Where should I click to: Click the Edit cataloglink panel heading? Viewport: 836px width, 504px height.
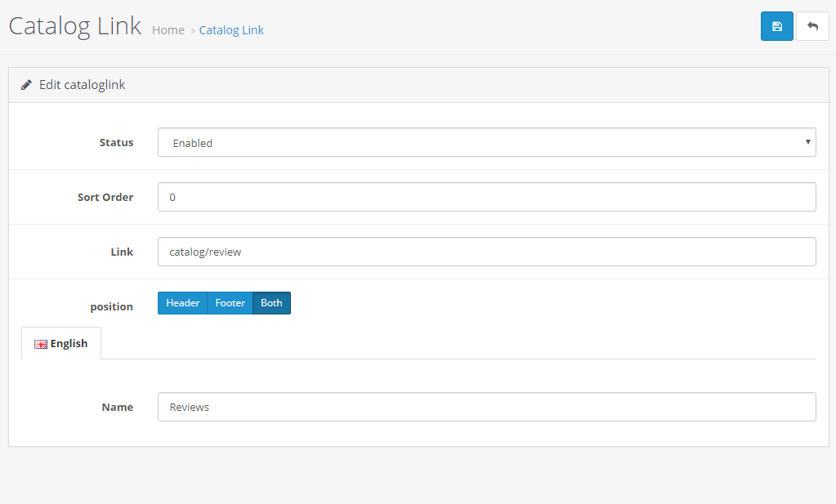coord(82,85)
